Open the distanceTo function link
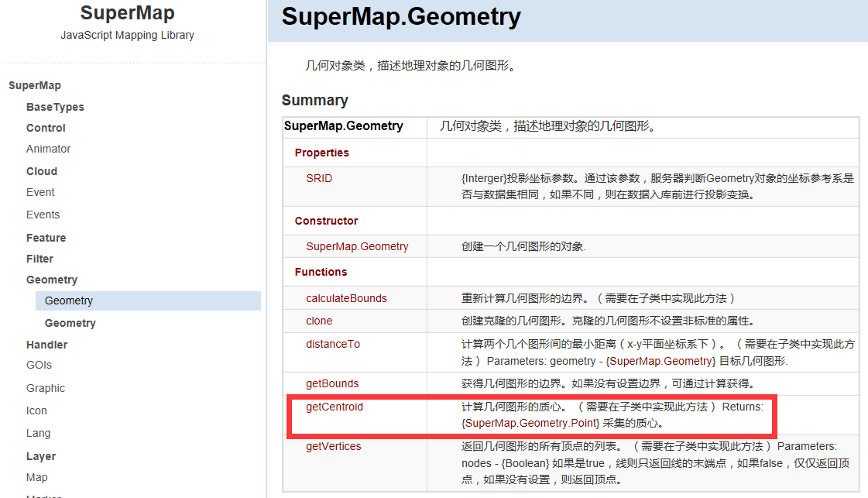The height and width of the screenshot is (498, 868). (333, 344)
